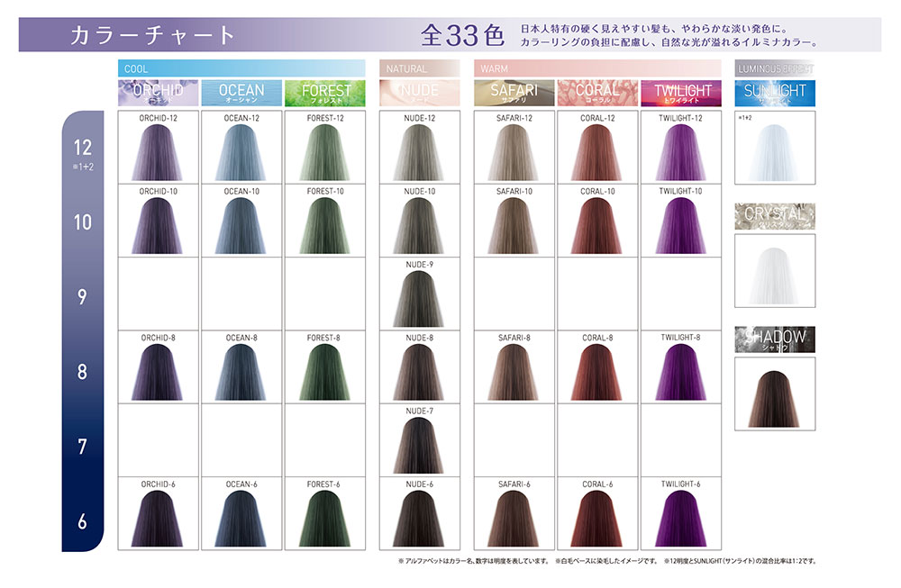
Task: Choose the FOREST-8 hair color swatch
Action: [324, 372]
